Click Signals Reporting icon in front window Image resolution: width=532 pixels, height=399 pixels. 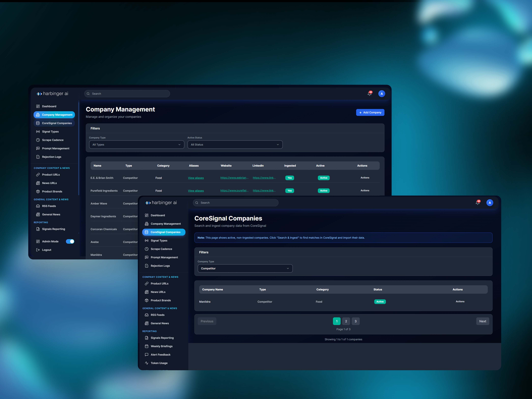click(x=146, y=338)
